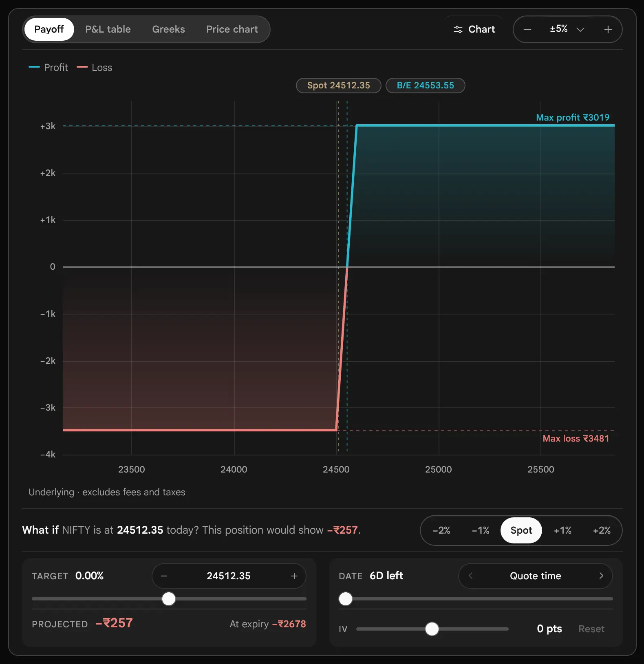This screenshot has height=664, width=644.
Task: Click the 6D left date label
Action: 386,576
